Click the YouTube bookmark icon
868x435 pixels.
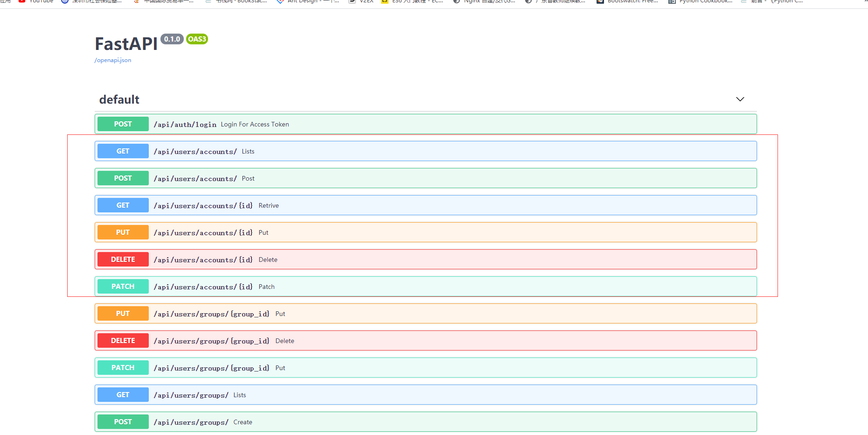22,1
